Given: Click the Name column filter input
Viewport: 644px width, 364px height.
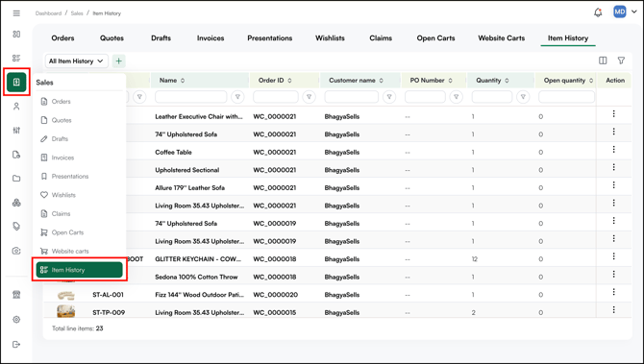Looking at the screenshot, I should point(190,97).
